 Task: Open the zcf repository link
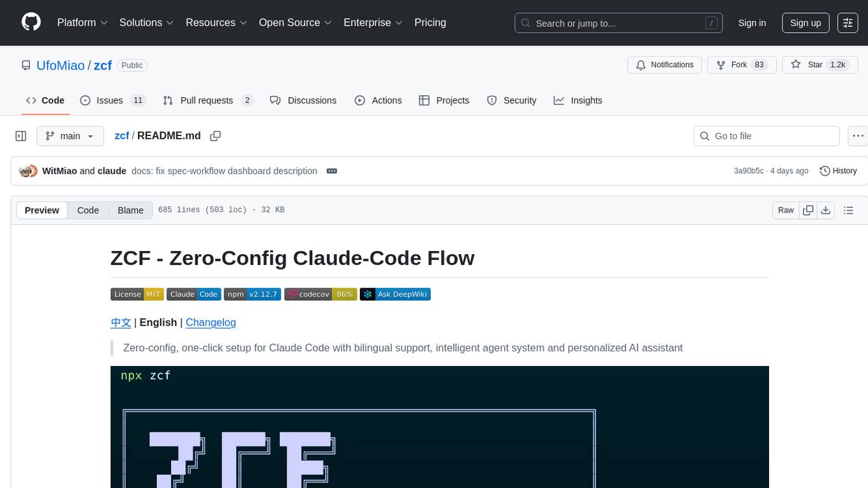103,65
